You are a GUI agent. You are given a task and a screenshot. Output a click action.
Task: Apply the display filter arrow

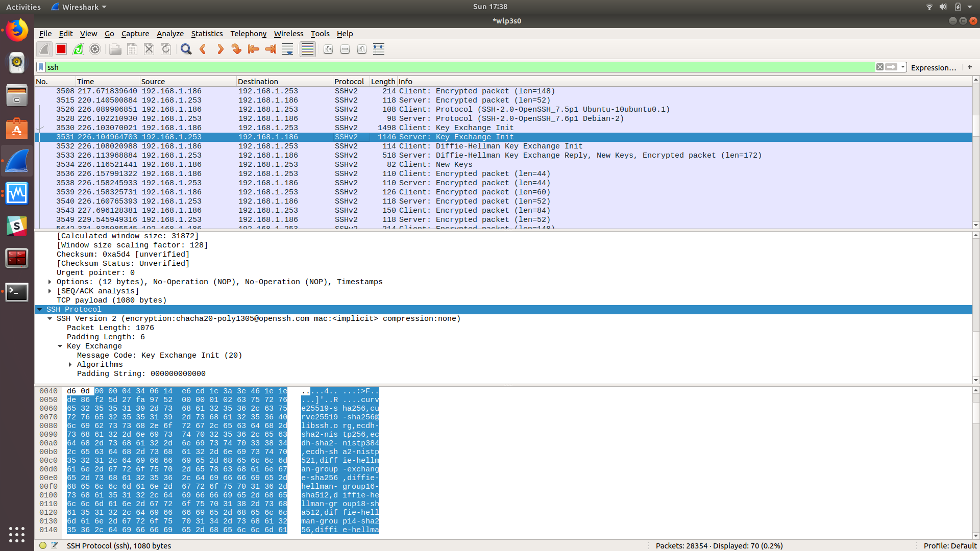coord(891,67)
